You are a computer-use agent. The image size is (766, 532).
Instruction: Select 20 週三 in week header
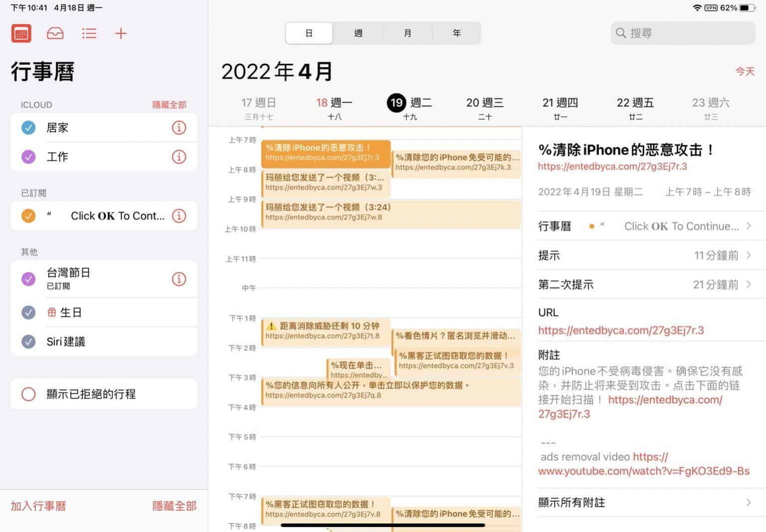tap(485, 108)
